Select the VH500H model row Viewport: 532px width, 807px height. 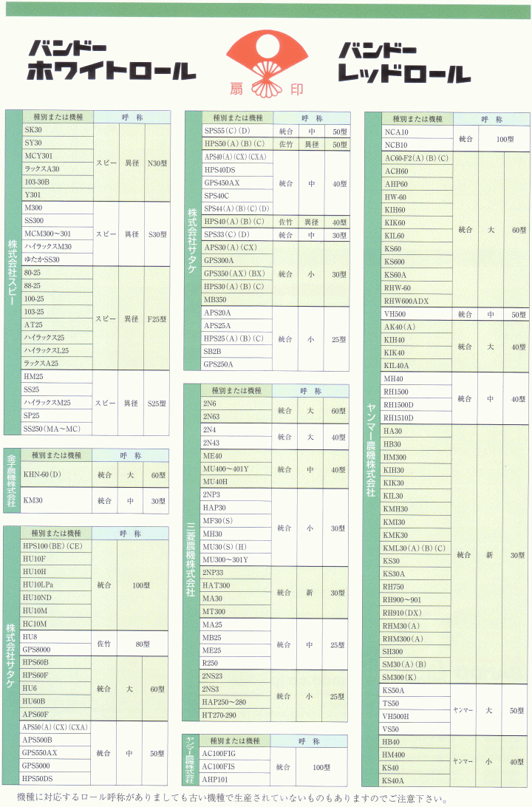pos(415,716)
